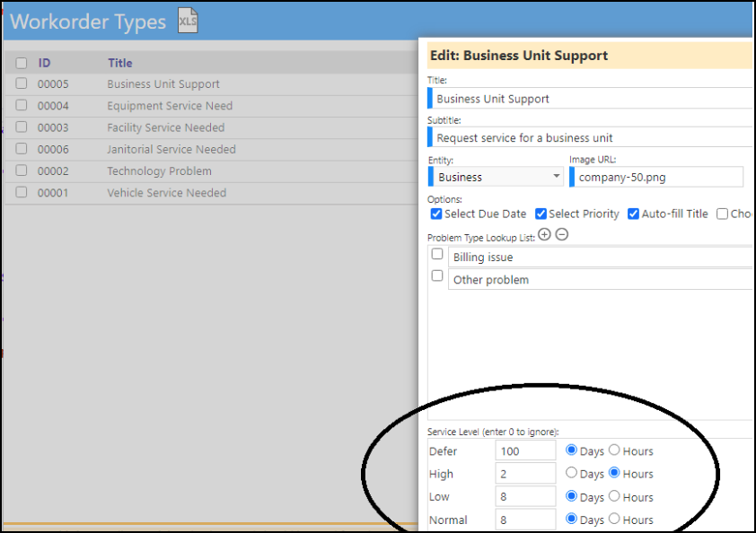
Task: Click the Image URL field company-50.png
Action: coord(656,177)
